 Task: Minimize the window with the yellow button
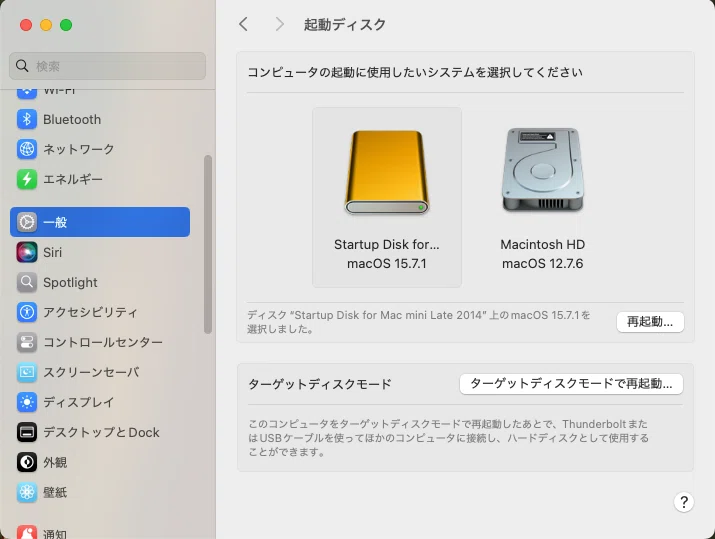(46, 25)
